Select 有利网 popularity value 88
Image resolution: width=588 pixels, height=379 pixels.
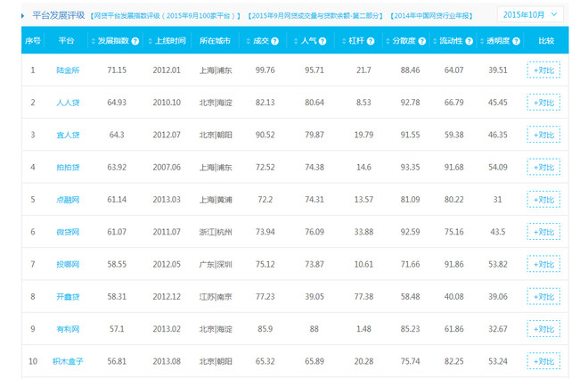(x=314, y=329)
